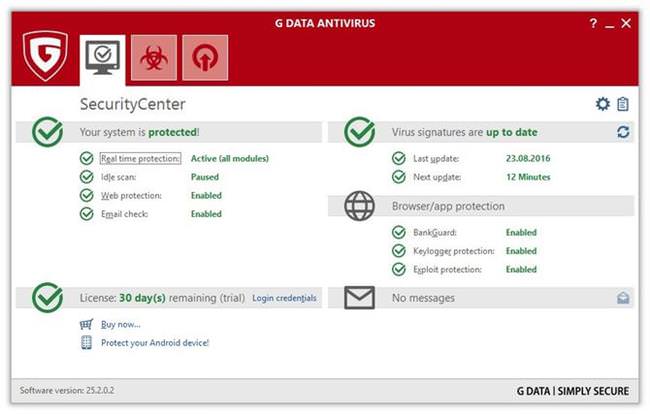Viewport: 650px width, 414px height.
Task: Click the G DATA shield logo
Action: click(x=45, y=56)
